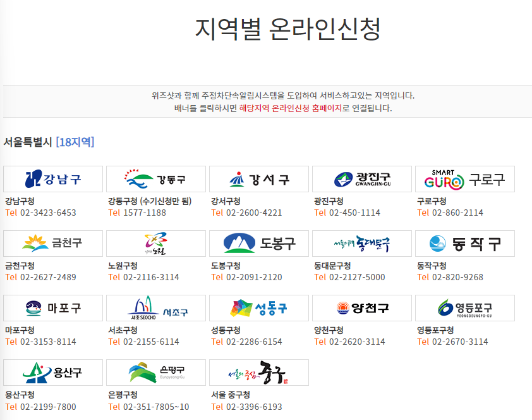
Task: Click the 서울 중구청 name text
Action: pos(231,395)
